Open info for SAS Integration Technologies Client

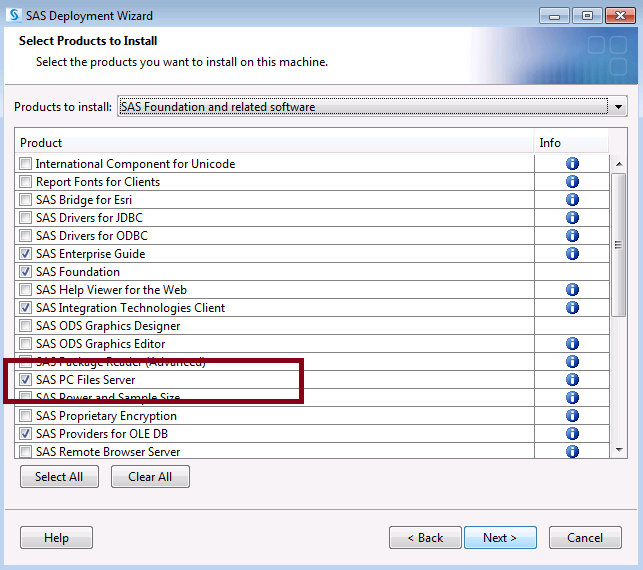click(x=572, y=308)
